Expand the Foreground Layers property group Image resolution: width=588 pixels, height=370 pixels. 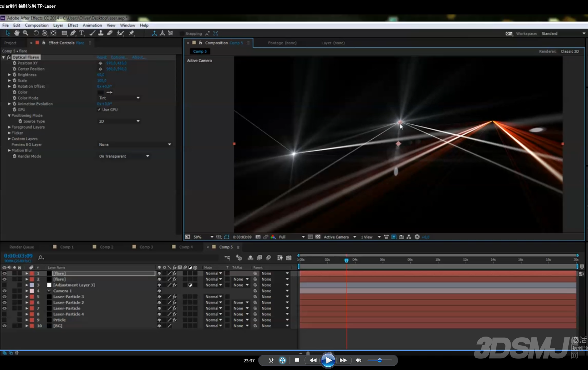[9, 127]
